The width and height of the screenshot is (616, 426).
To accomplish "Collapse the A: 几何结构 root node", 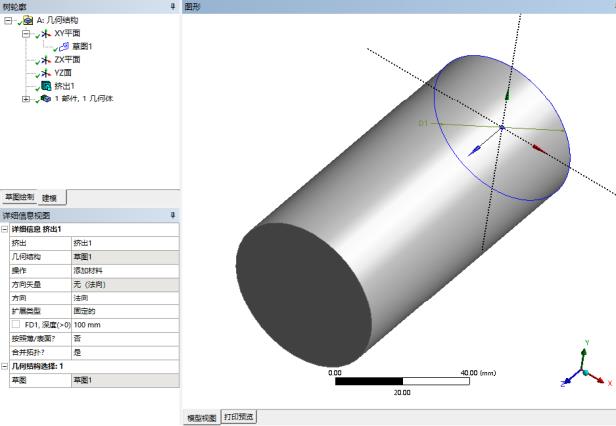I will click(x=8, y=20).
